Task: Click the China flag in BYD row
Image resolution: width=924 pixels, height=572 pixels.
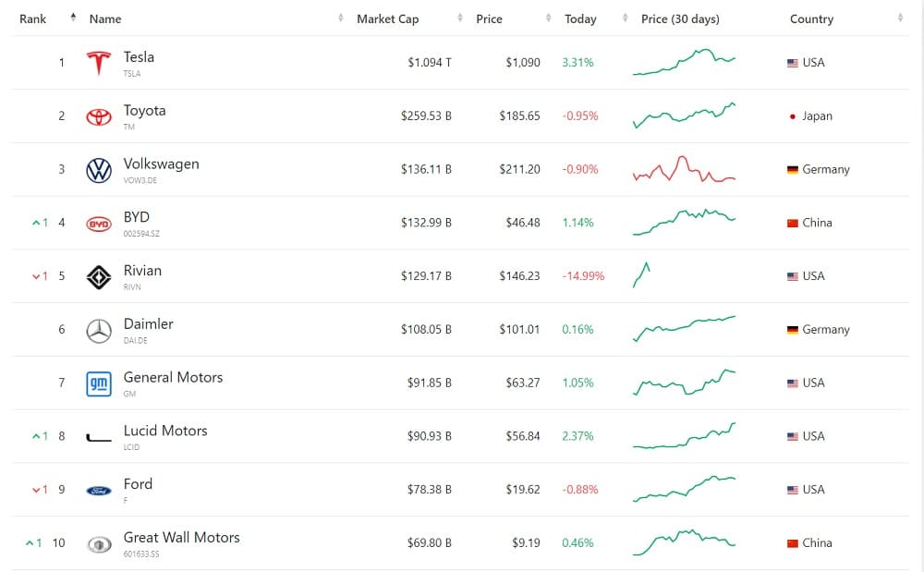Action: pyautogui.click(x=793, y=224)
